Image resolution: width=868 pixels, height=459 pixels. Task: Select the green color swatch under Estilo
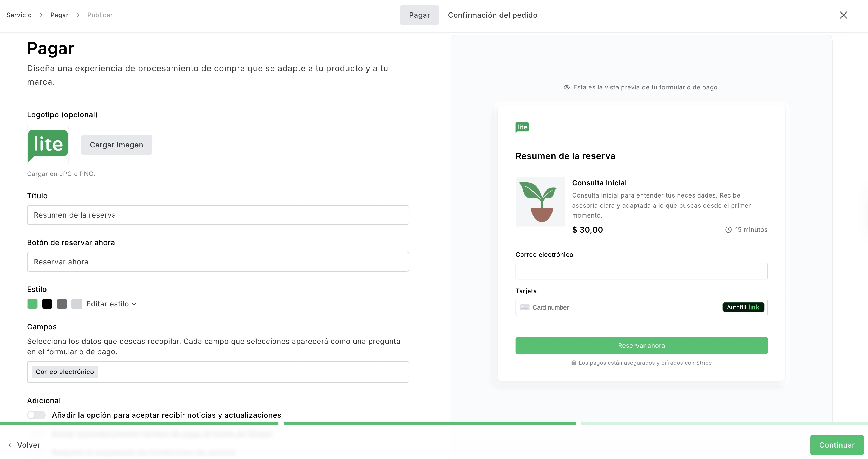(x=32, y=304)
